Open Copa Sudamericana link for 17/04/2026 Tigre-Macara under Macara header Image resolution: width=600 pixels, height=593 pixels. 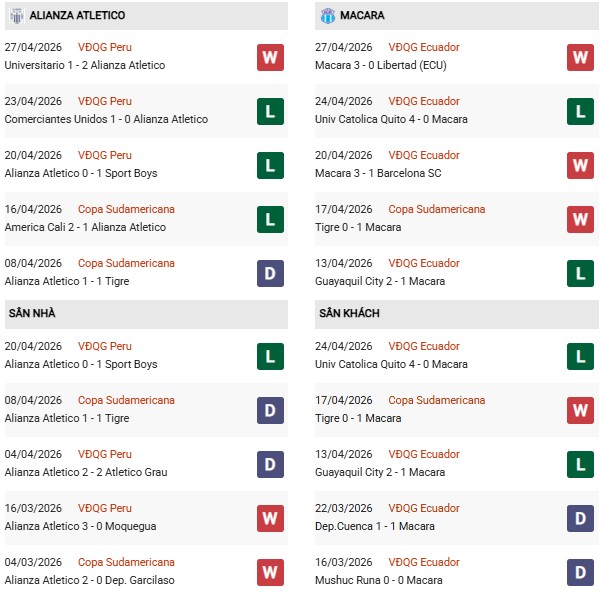436,209
